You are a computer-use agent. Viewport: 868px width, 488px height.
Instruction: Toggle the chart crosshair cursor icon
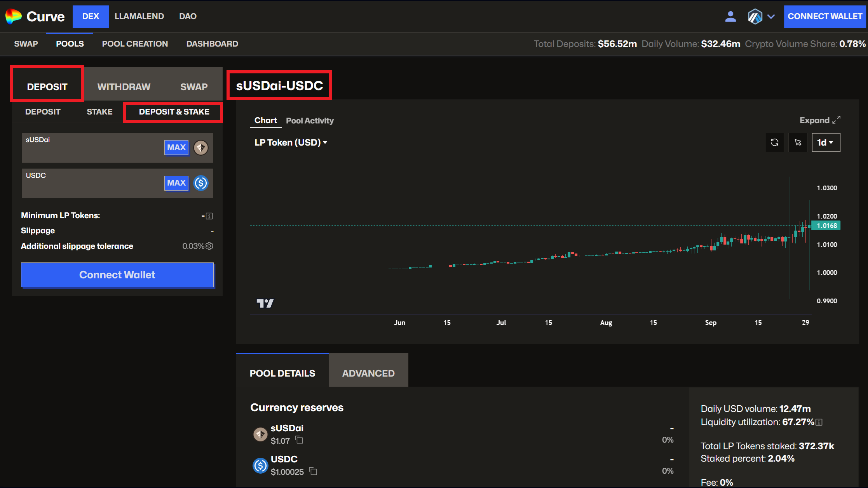pyautogui.click(x=798, y=142)
